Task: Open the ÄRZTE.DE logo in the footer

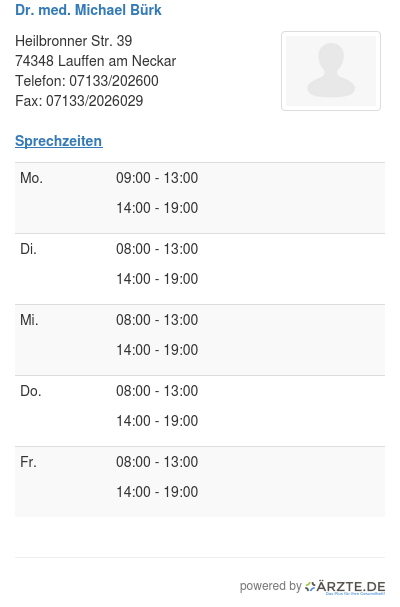Action: pyautogui.click(x=345, y=587)
